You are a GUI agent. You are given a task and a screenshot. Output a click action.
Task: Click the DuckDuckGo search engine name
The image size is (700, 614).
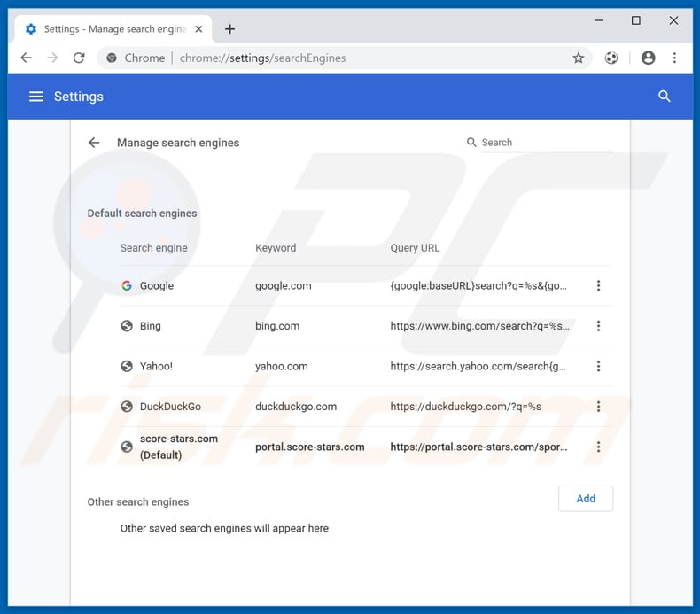[x=170, y=407]
